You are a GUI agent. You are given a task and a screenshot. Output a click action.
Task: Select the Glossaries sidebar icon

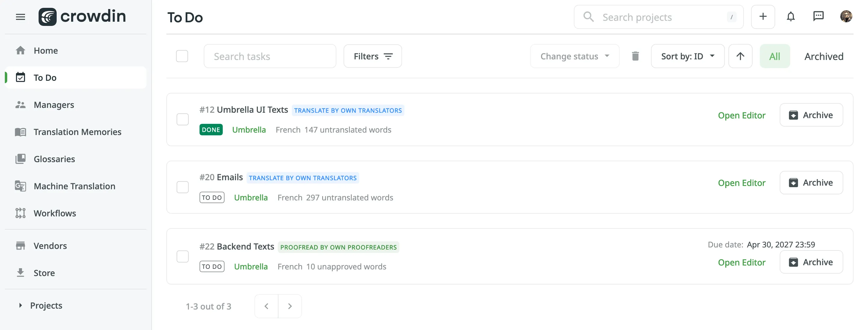(x=20, y=159)
